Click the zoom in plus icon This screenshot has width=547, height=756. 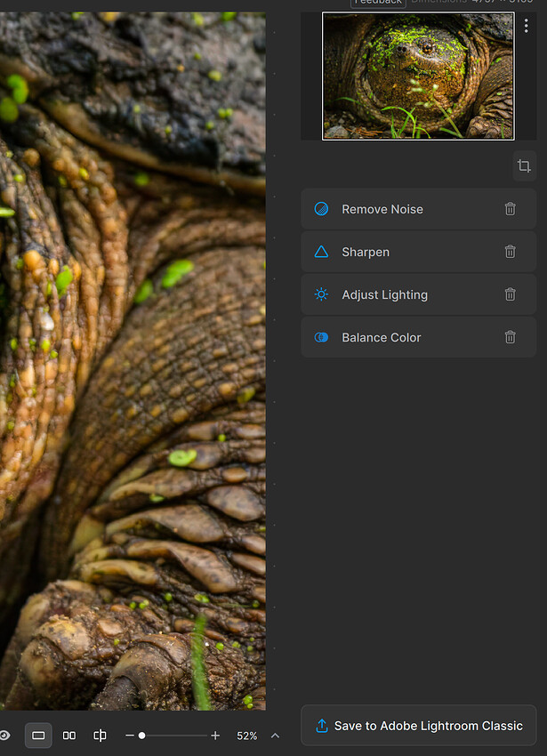point(215,736)
